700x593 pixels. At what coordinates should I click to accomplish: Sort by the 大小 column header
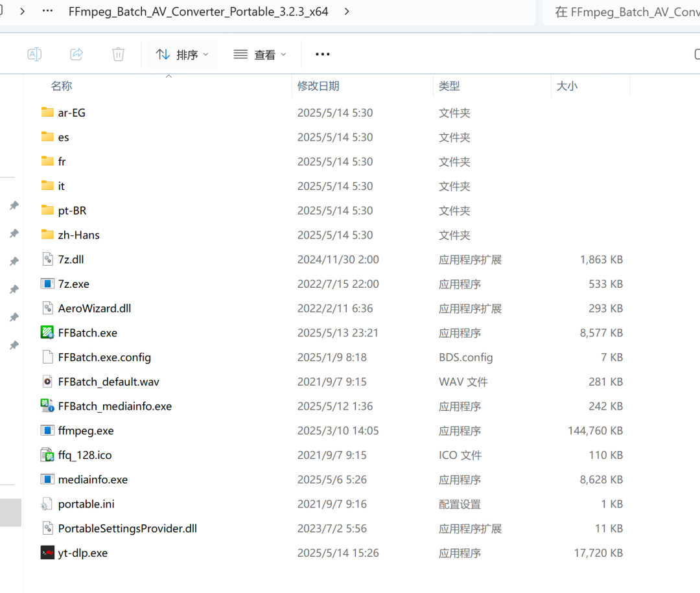coord(567,86)
